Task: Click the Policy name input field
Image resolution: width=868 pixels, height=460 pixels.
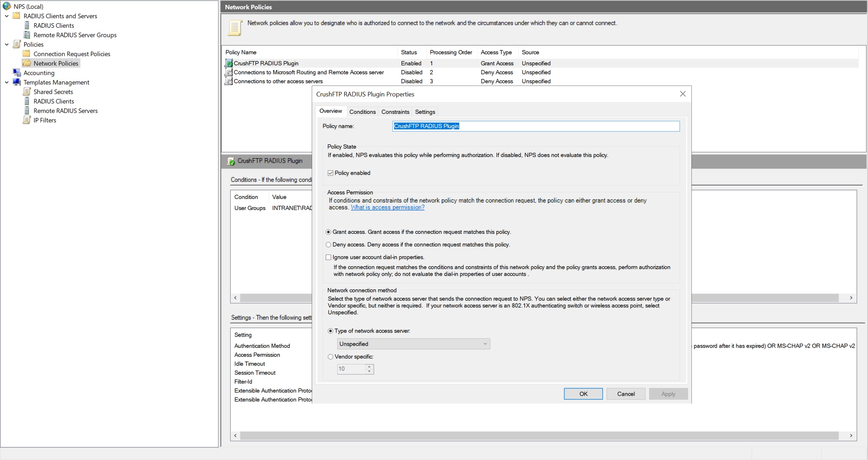Action: pos(536,126)
